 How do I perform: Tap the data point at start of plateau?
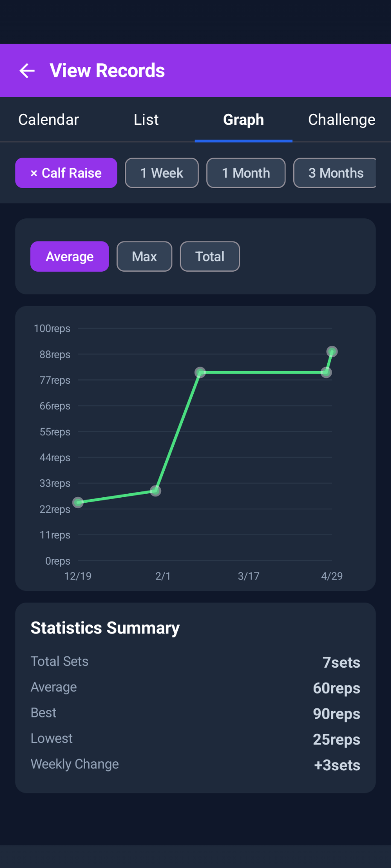coord(200,373)
